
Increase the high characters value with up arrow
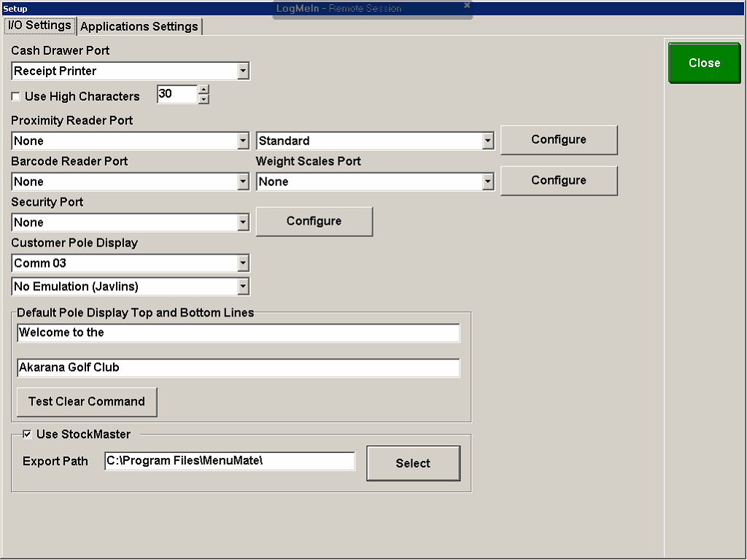pos(204,90)
